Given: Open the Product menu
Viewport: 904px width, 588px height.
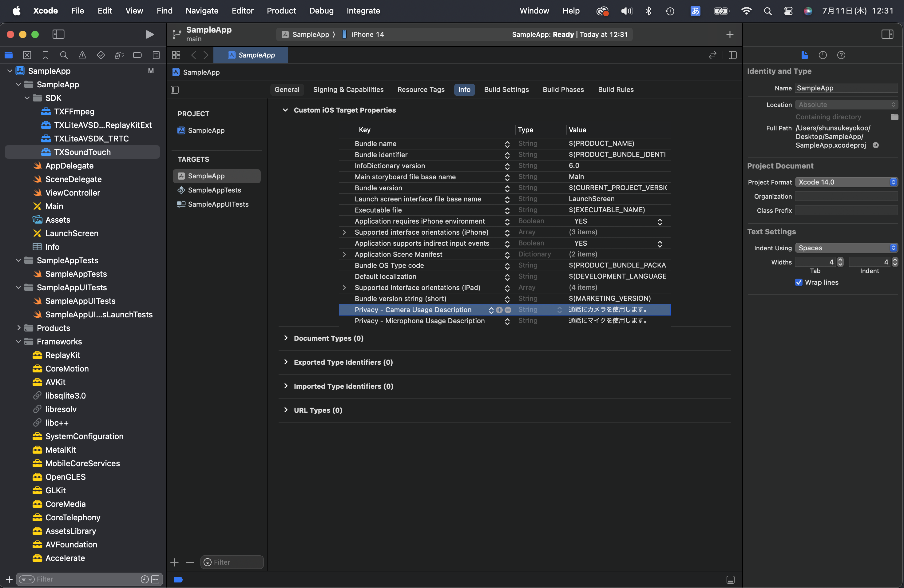Looking at the screenshot, I should coord(281,11).
